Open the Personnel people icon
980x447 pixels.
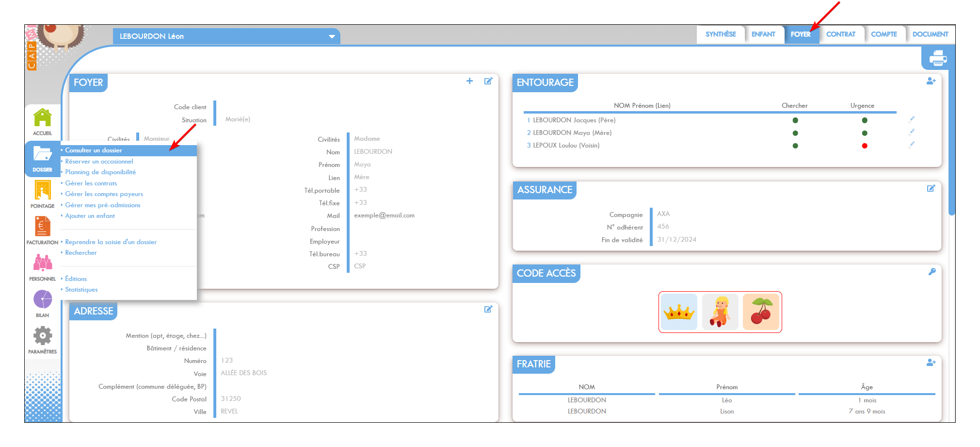click(x=43, y=263)
